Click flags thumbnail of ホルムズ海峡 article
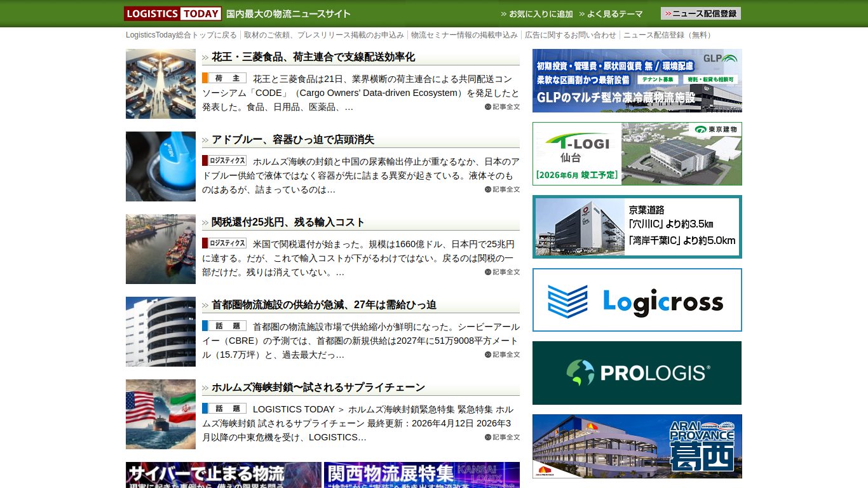The height and width of the screenshot is (488, 868). tap(161, 414)
